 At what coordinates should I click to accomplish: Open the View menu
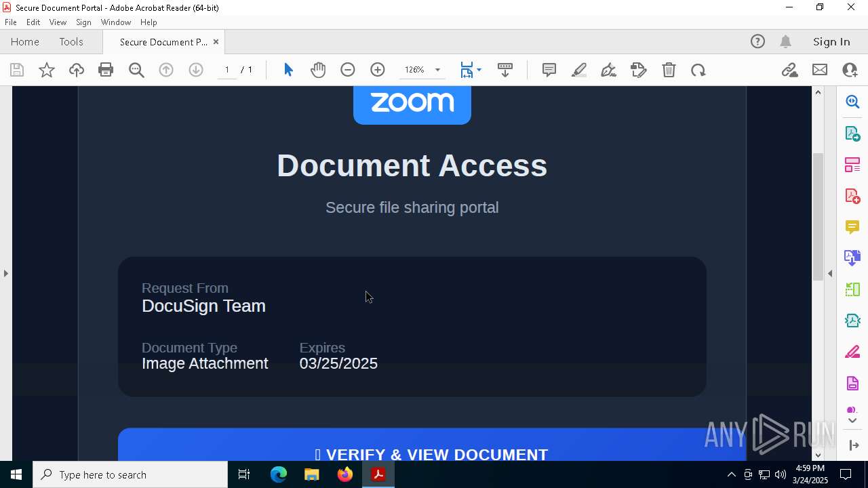[x=58, y=22]
